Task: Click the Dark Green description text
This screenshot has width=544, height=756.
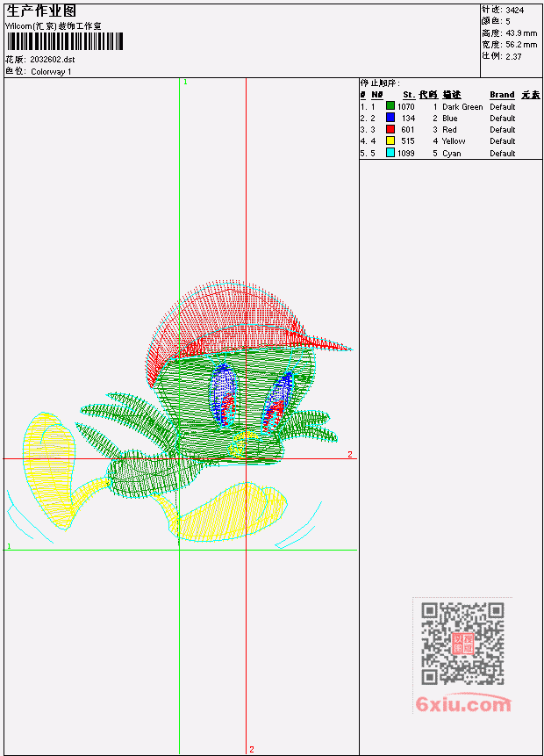Action: click(462, 106)
